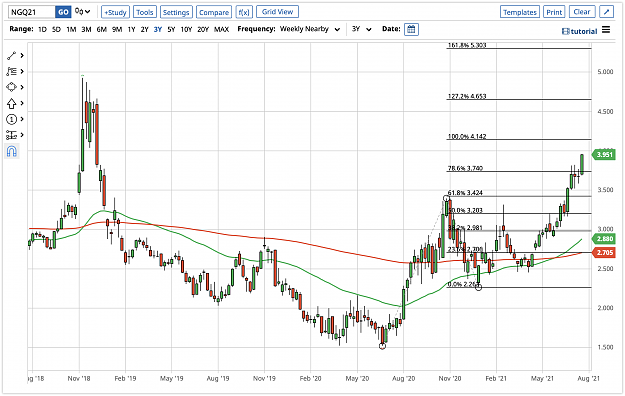Switch to Grid View

point(277,12)
